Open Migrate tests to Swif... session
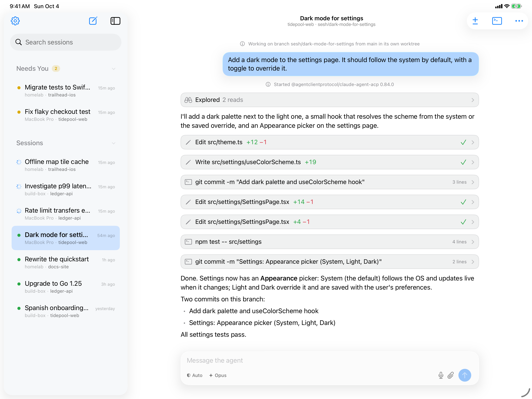Screen dimensions: 532x399 pos(66,91)
